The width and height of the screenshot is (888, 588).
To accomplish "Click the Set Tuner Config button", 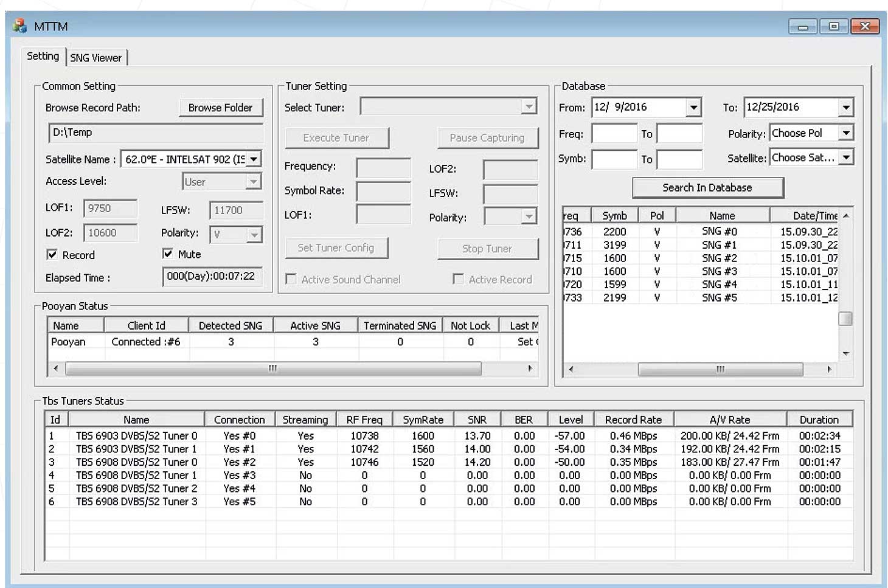I will point(336,248).
